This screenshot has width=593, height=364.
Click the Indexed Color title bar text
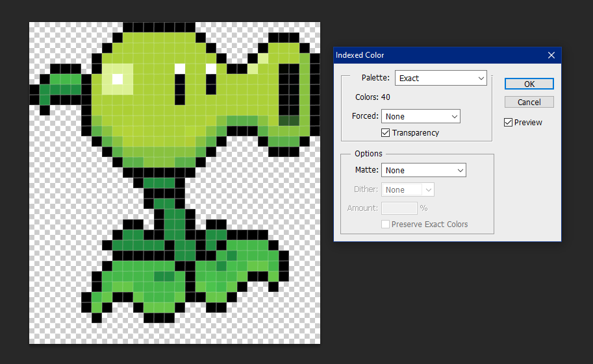pos(360,55)
